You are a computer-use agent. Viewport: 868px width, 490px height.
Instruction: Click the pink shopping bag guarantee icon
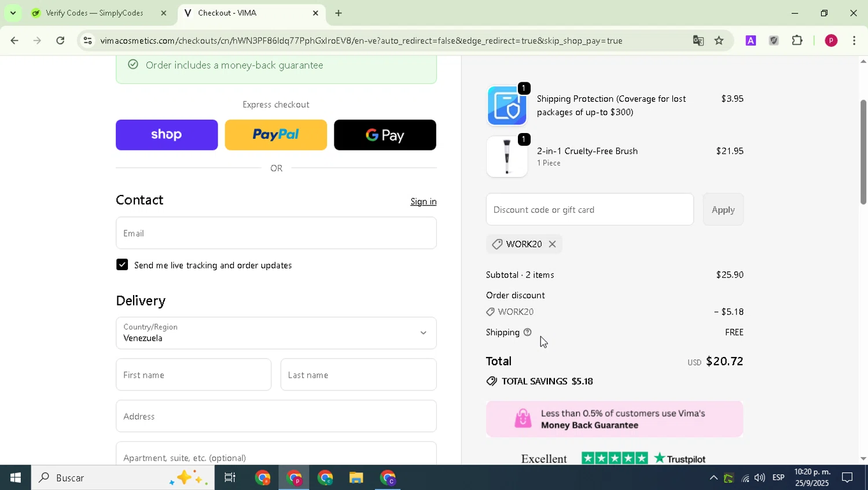tap(523, 418)
